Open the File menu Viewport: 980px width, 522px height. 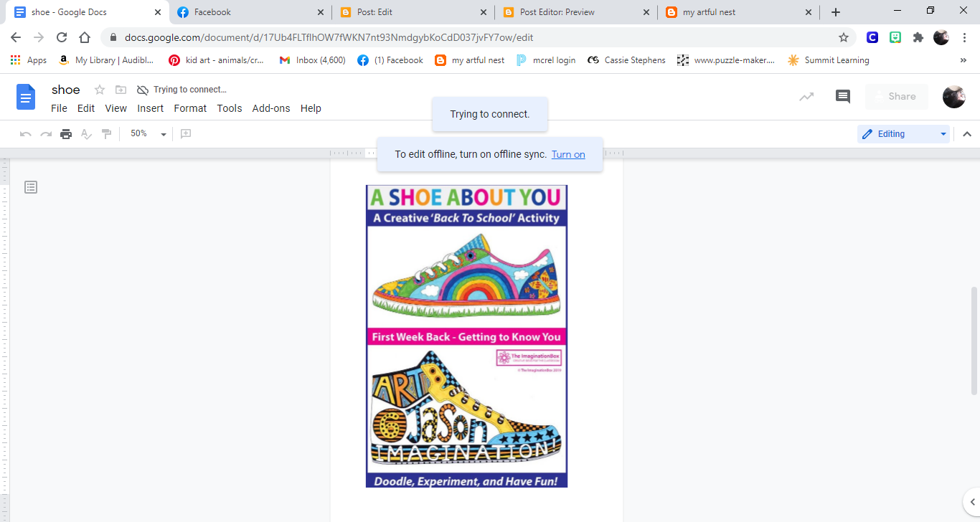pyautogui.click(x=59, y=108)
